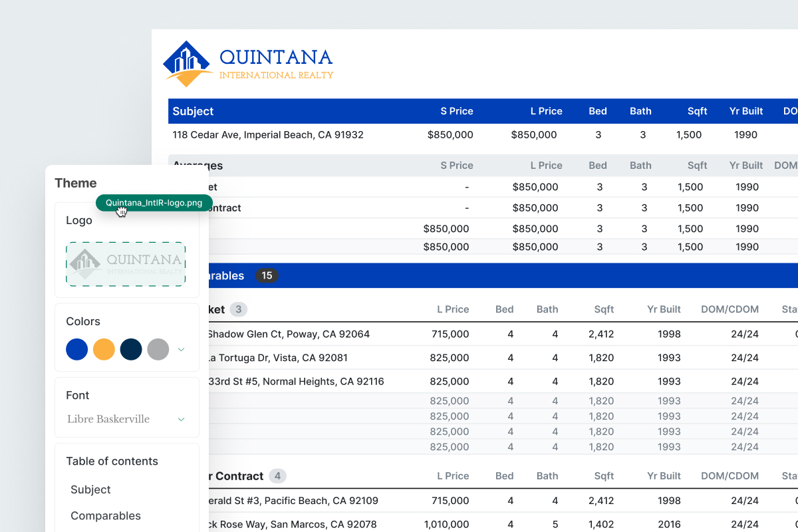Open 118 Cedar Ave subject address
The width and height of the screenshot is (798, 532).
tap(268, 135)
